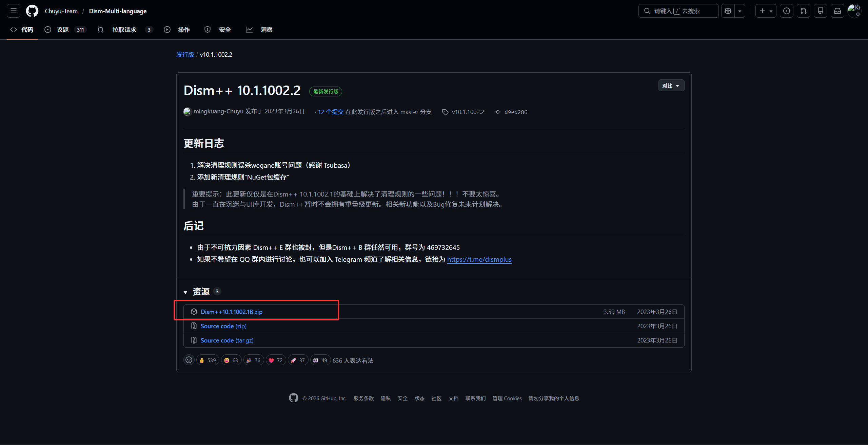The image size is (868, 445).
Task: Open the user avatar profile menu
Action: 854,10
